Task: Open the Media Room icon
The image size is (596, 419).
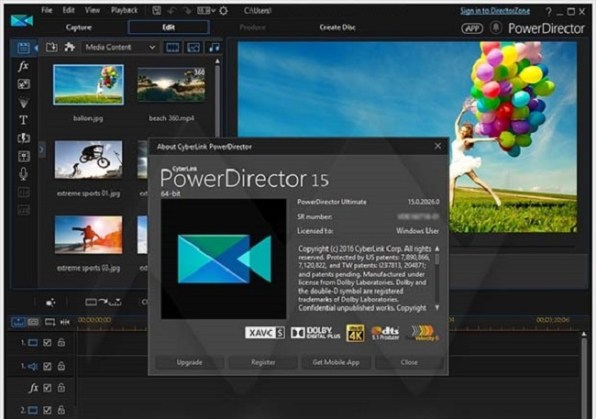Action: point(23,48)
